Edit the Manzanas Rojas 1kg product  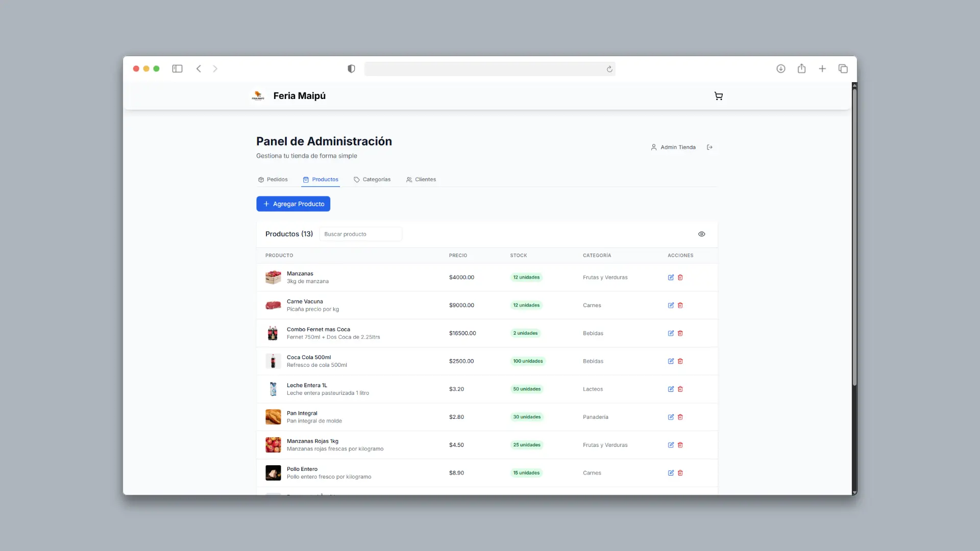(x=671, y=445)
